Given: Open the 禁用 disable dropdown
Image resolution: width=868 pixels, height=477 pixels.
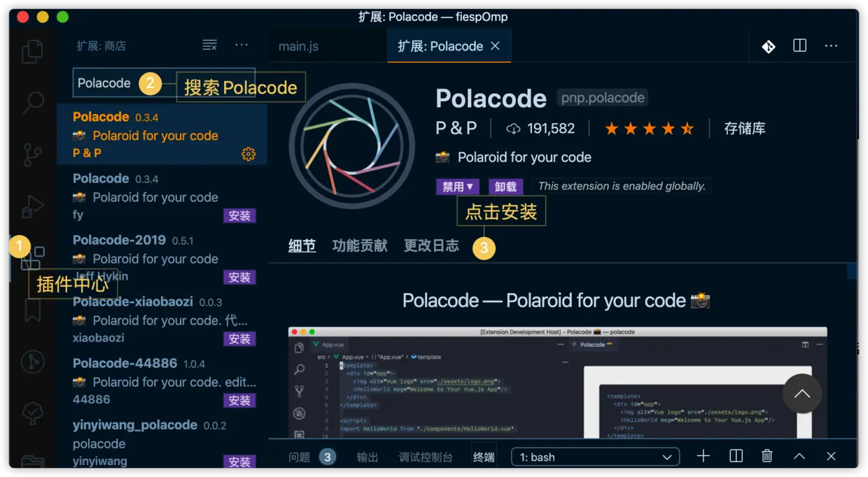Looking at the screenshot, I should coord(458,187).
